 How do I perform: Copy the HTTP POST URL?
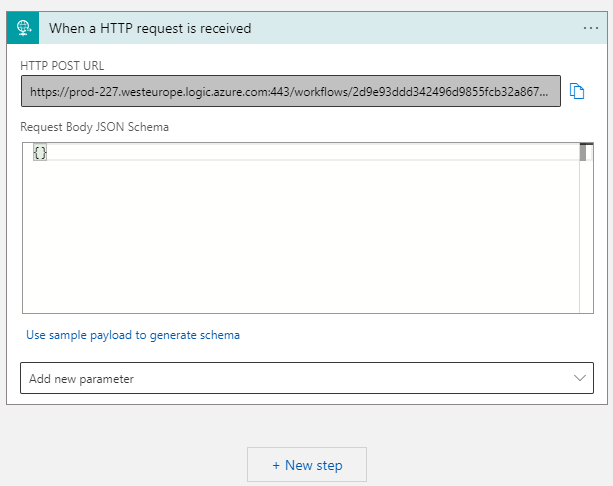tap(577, 91)
